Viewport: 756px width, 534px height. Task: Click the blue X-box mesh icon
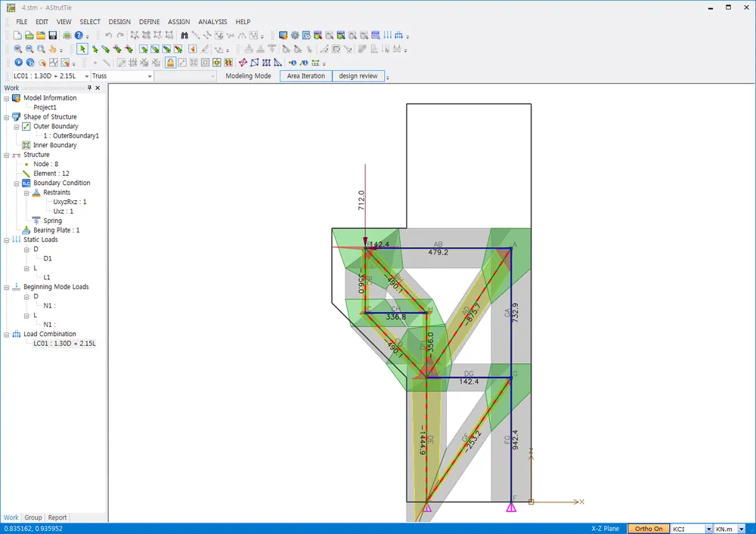tap(266, 63)
